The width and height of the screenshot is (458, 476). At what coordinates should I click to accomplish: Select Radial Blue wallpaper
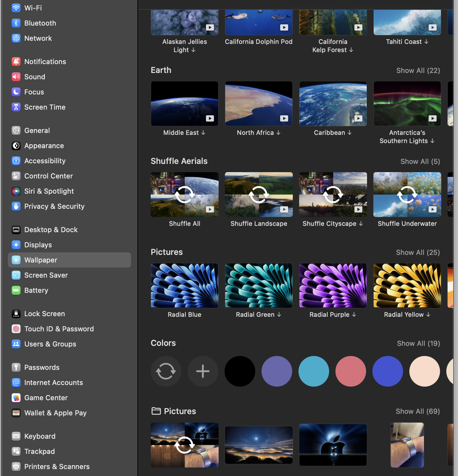pos(184,286)
